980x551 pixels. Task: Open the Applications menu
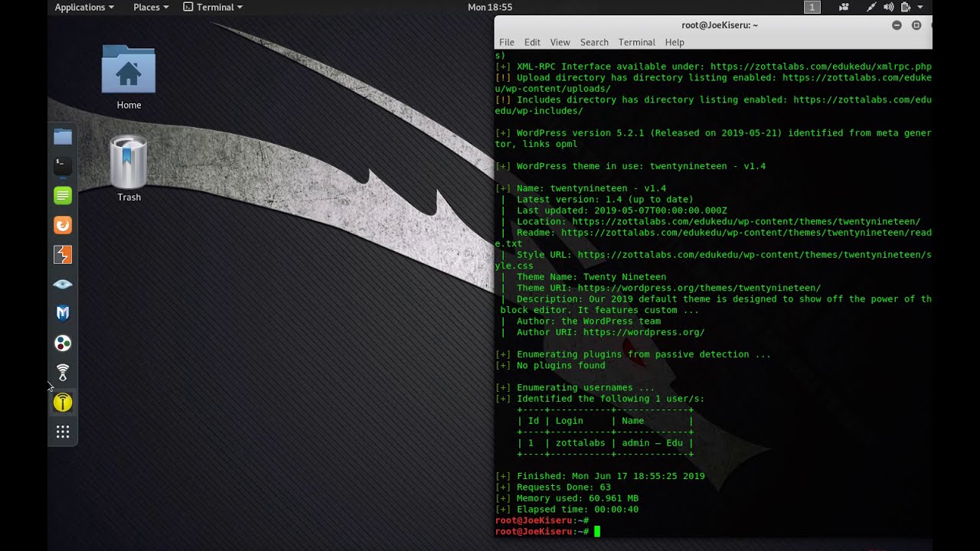coord(84,7)
